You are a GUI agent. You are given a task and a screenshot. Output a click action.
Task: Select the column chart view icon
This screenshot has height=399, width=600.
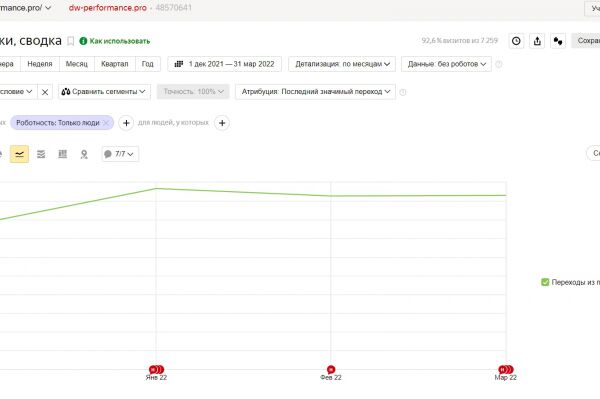(62, 154)
